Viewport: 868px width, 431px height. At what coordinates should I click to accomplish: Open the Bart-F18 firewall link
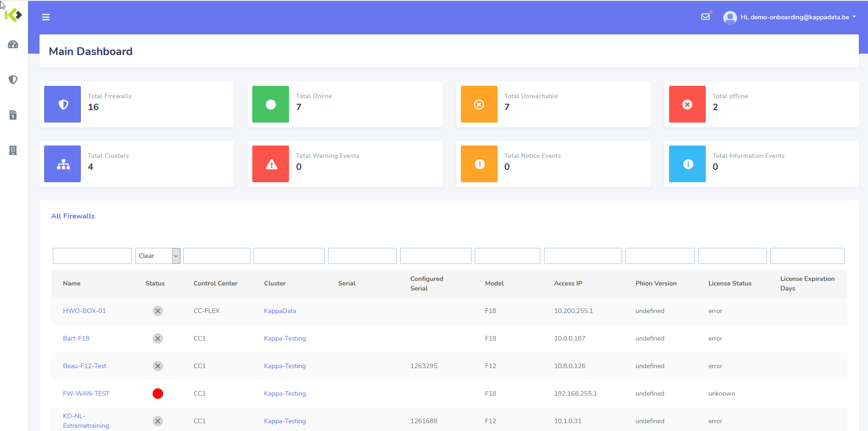[x=76, y=338]
